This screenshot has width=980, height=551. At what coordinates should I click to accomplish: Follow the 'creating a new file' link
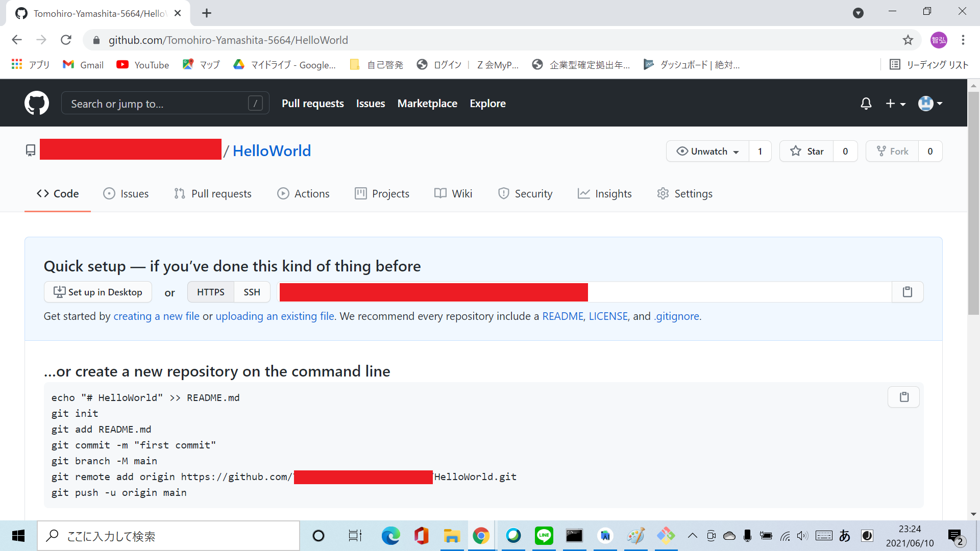156,316
